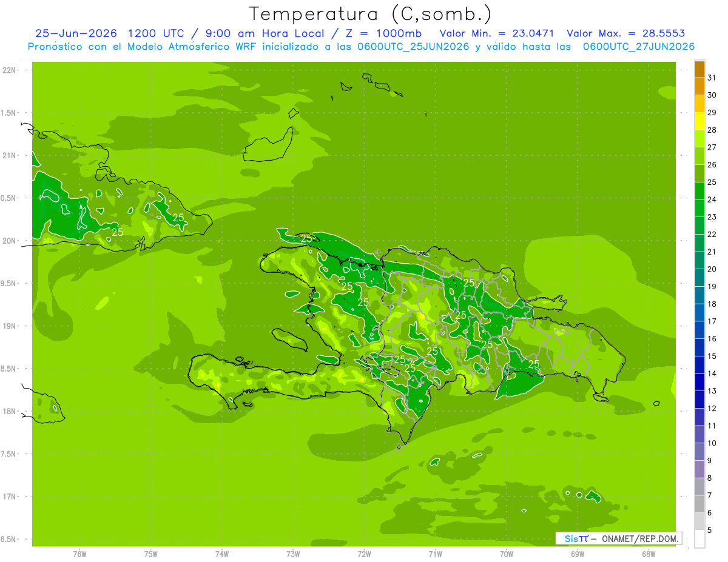Click the legend value "10"
This screenshot has width=728, height=562.
click(x=712, y=443)
